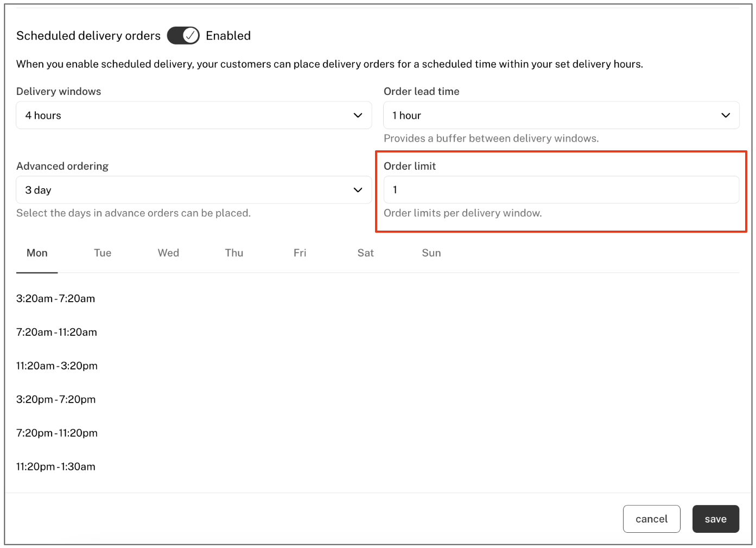Select the 11:20pm-1:30am delivery window
Viewport: 756px width, 548px height.
(56, 467)
